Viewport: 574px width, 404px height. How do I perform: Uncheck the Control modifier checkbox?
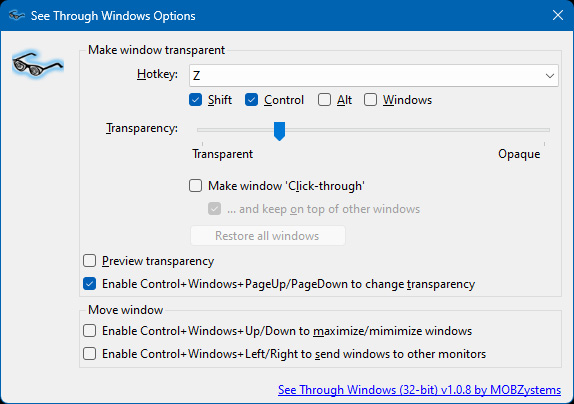click(x=251, y=100)
